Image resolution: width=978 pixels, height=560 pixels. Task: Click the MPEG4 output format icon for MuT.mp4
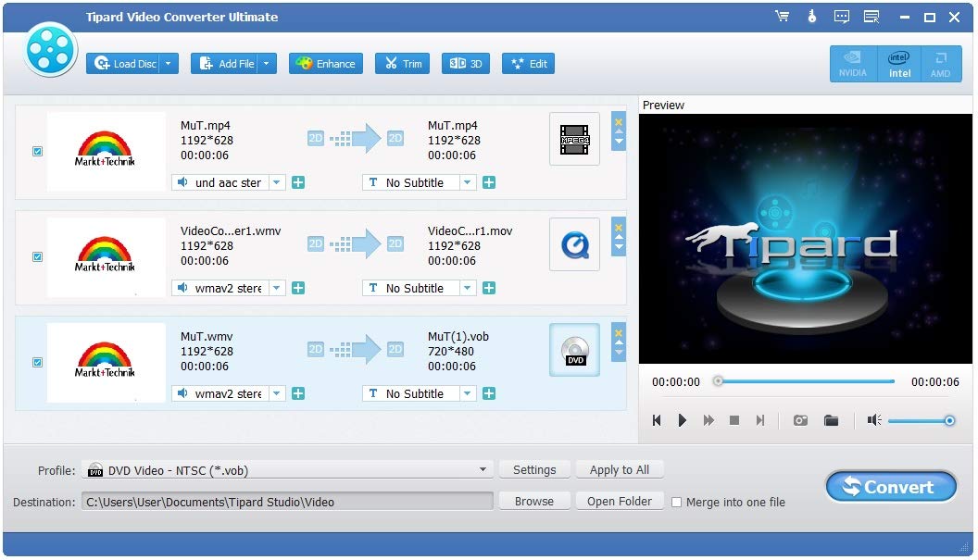[574, 139]
